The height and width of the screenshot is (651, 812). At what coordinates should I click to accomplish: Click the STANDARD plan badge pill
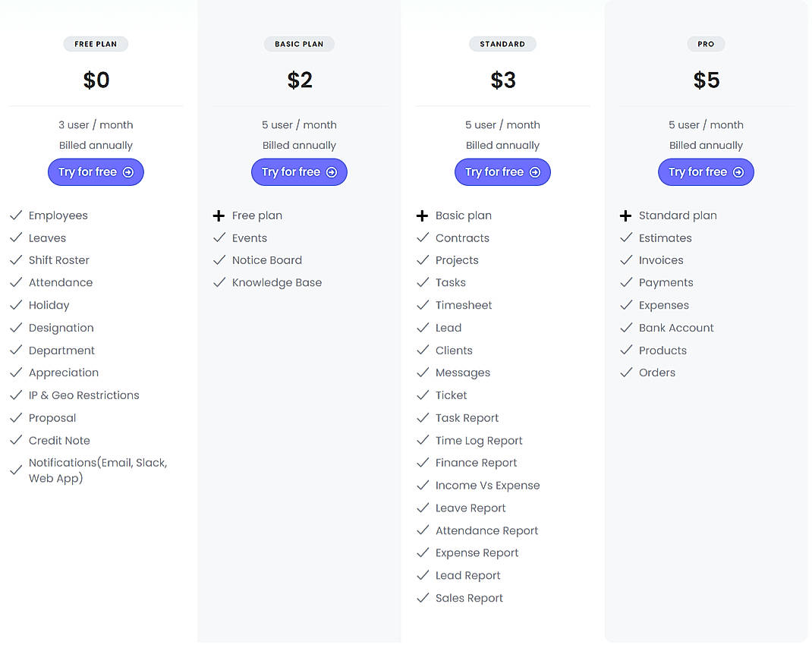[502, 44]
